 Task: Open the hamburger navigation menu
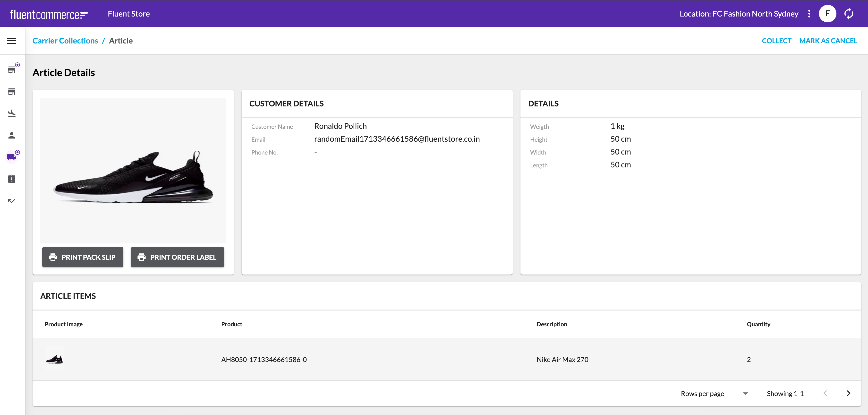[x=12, y=41]
